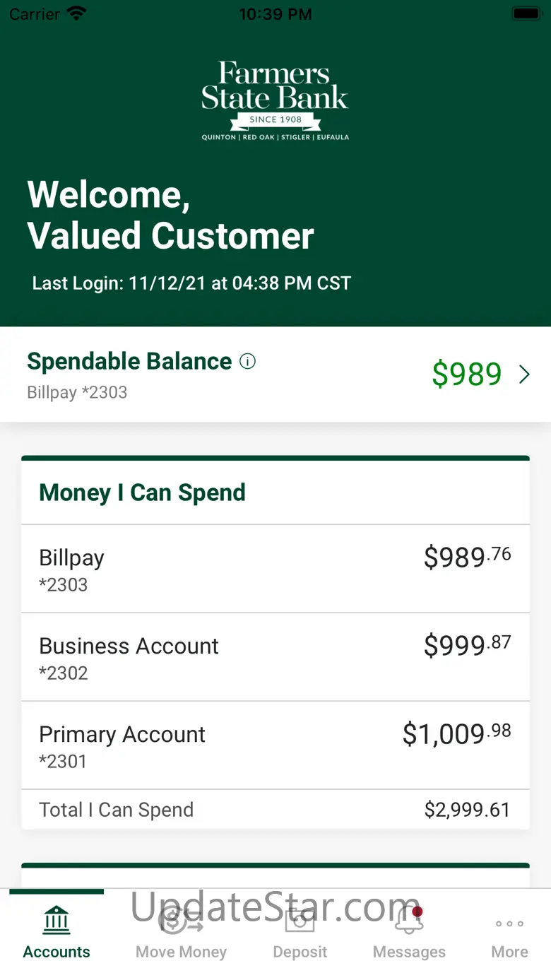Switch to the Accounts tab label
Image resolution: width=551 pixels, height=980 pixels.
click(57, 952)
